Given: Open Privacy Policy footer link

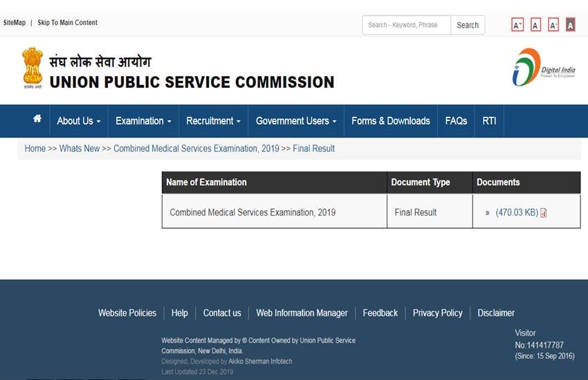Looking at the screenshot, I should 437,313.
